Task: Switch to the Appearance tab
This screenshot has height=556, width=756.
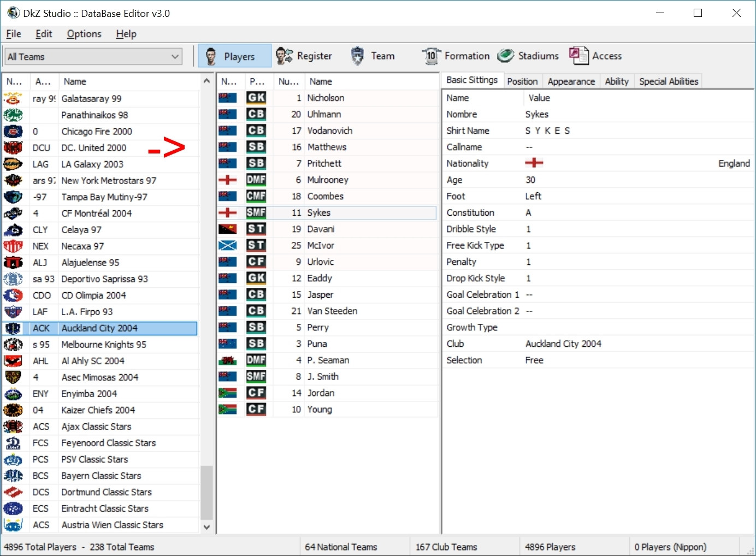Action: click(x=571, y=81)
